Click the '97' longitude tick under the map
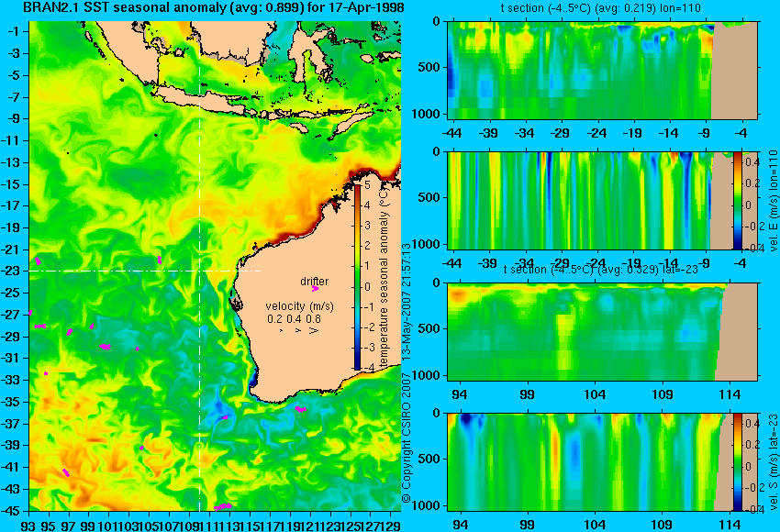The width and height of the screenshot is (780, 532). pos(69,526)
